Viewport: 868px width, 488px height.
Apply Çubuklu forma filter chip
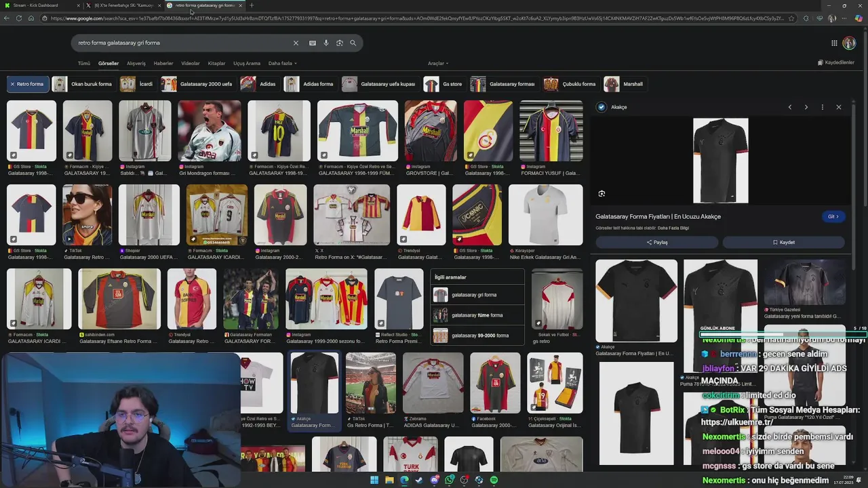(x=570, y=84)
